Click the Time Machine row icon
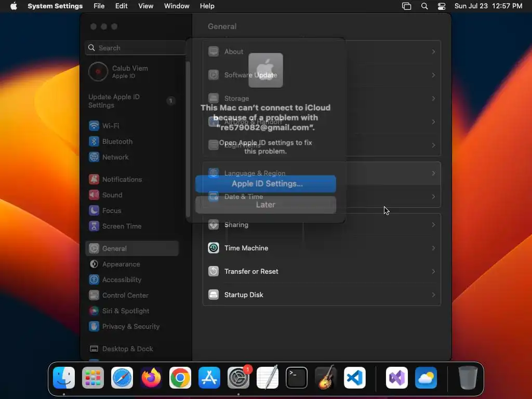 (x=214, y=248)
